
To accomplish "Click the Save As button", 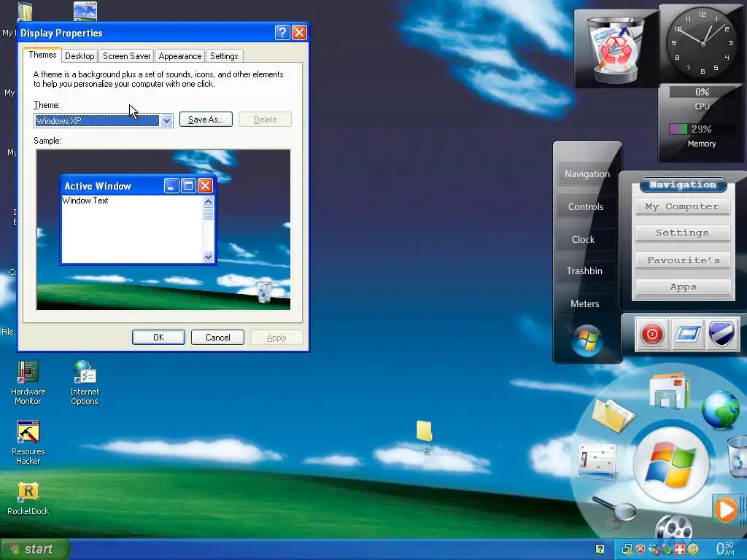I will pyautogui.click(x=206, y=120).
